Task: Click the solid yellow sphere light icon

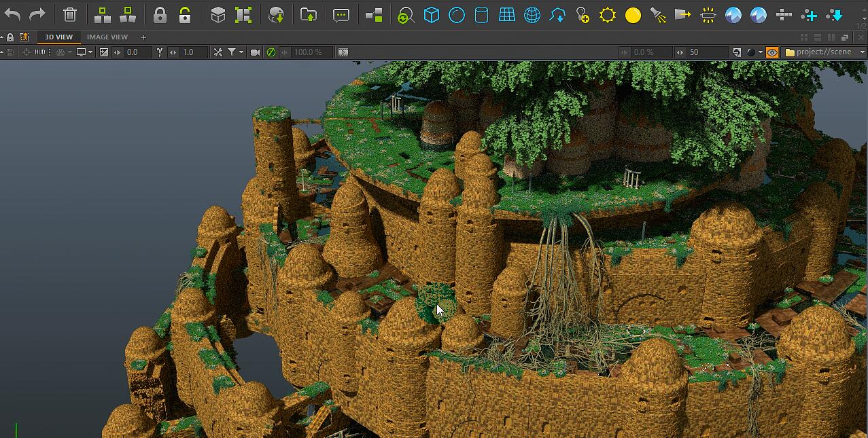Action: point(633,15)
